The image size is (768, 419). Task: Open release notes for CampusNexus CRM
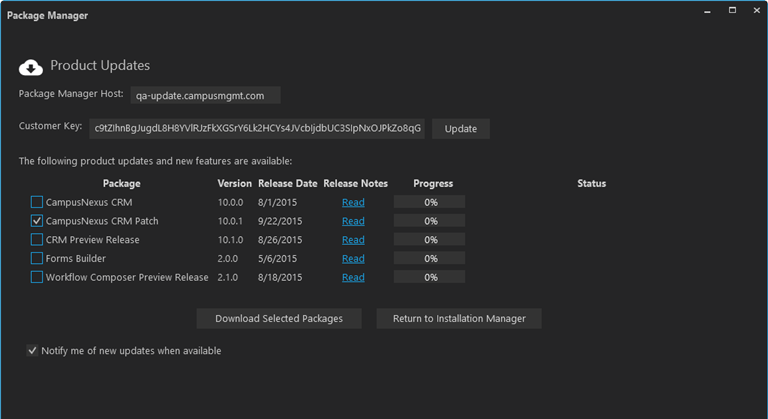[353, 202]
